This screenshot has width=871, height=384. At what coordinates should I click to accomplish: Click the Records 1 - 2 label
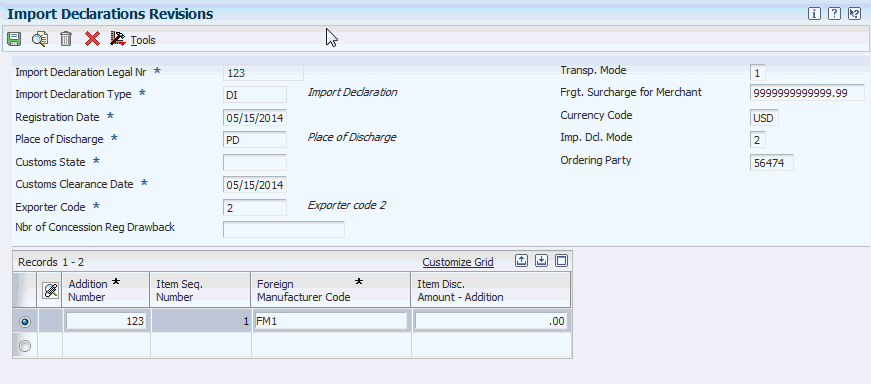click(51, 262)
